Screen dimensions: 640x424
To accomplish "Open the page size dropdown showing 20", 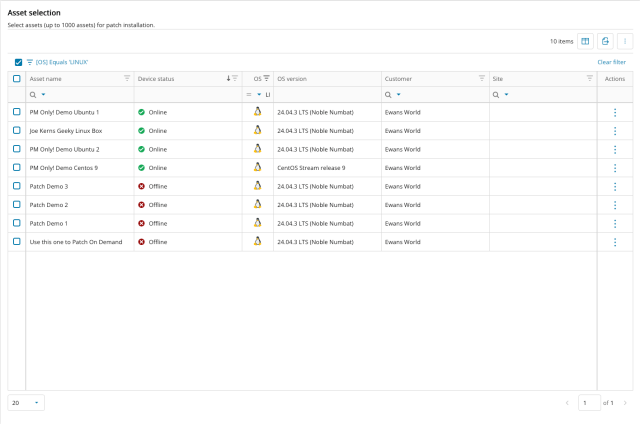I will click(26, 402).
